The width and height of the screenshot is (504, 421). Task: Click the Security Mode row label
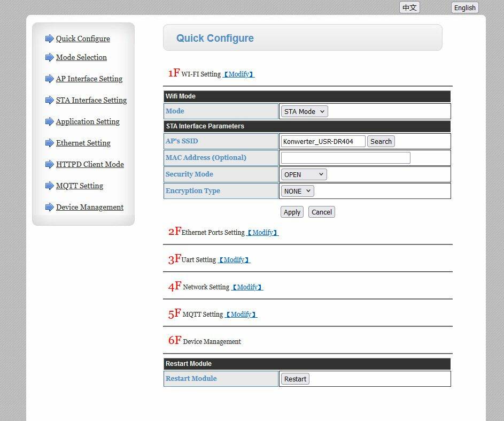pyautogui.click(x=189, y=174)
